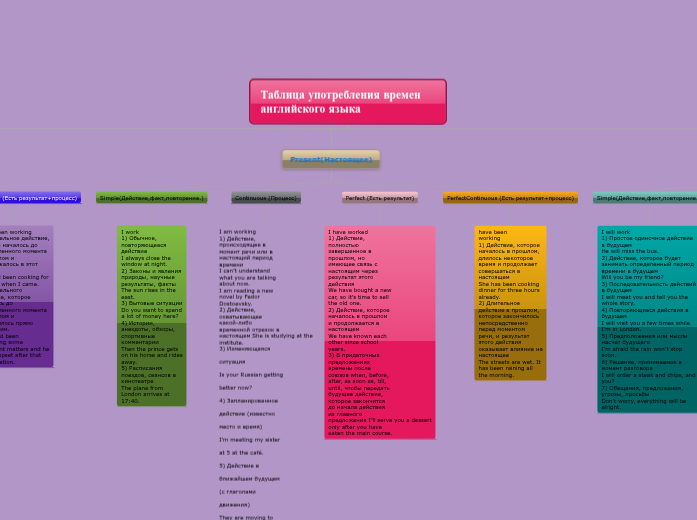Select the orange 'have been working' note

coord(510,265)
